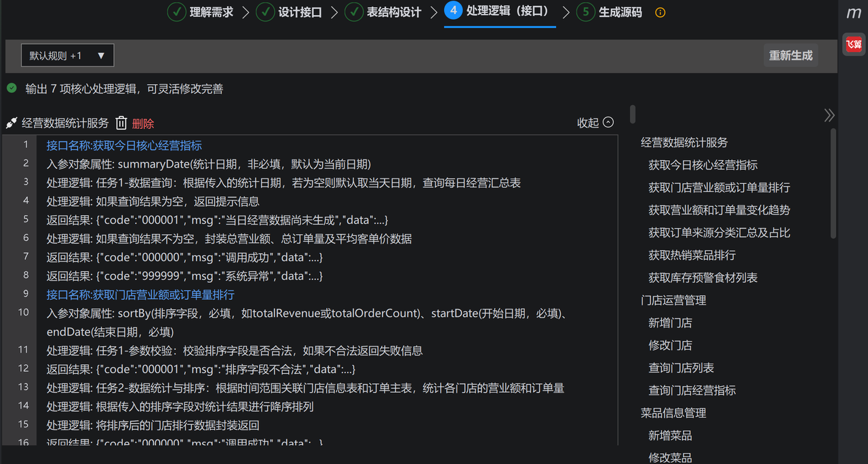
Task: Select 查询门店列表 in outline
Action: pyautogui.click(x=682, y=368)
